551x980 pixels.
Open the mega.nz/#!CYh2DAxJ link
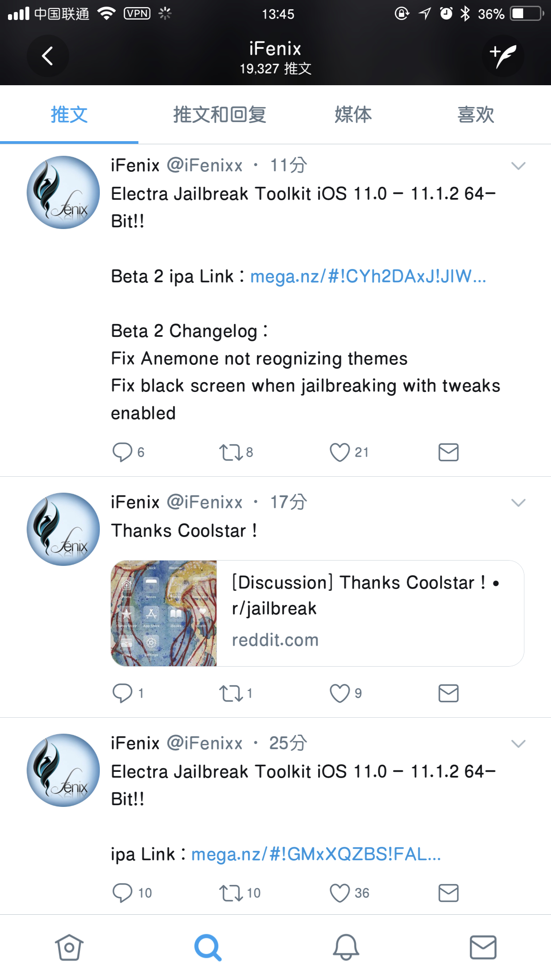368,277
